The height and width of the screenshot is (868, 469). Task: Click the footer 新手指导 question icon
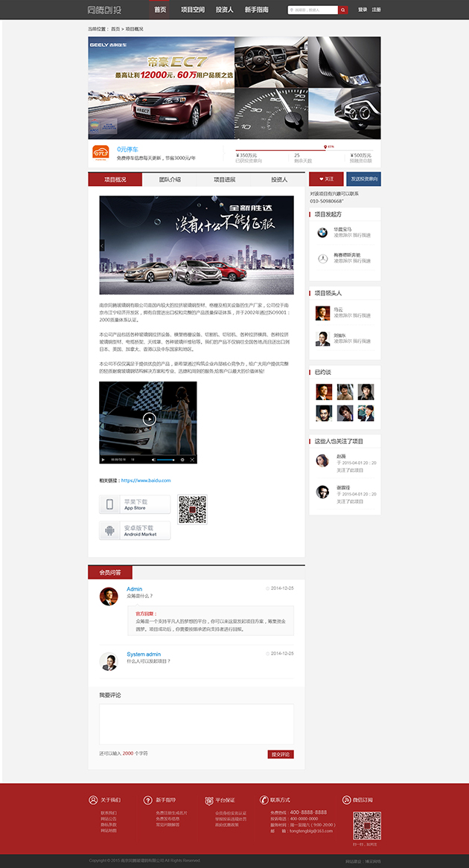(x=147, y=800)
